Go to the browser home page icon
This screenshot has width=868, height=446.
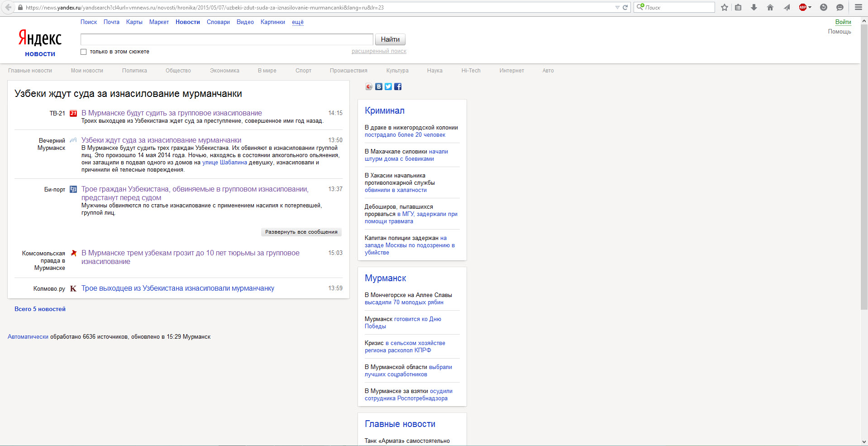(770, 7)
